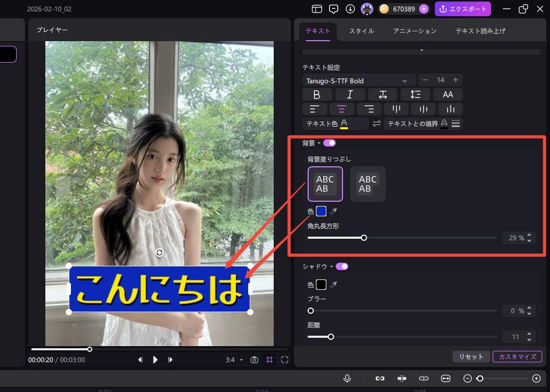550x392 pixels.
Task: Switch to the アニメーション tab
Action: coord(414,31)
